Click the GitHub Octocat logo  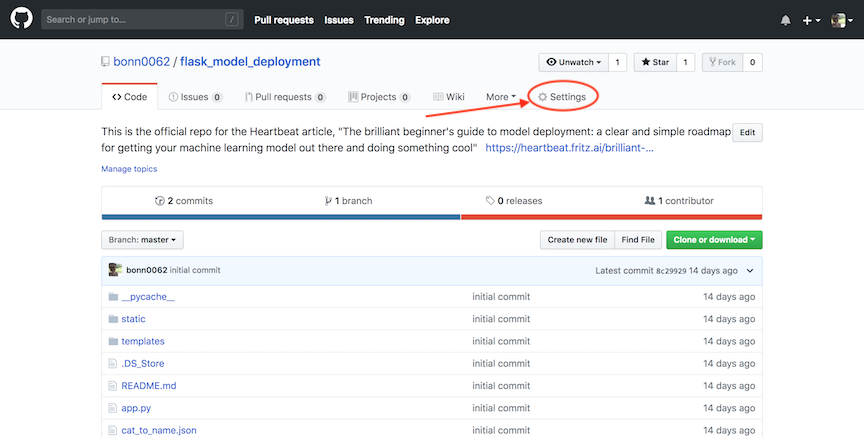[22, 19]
